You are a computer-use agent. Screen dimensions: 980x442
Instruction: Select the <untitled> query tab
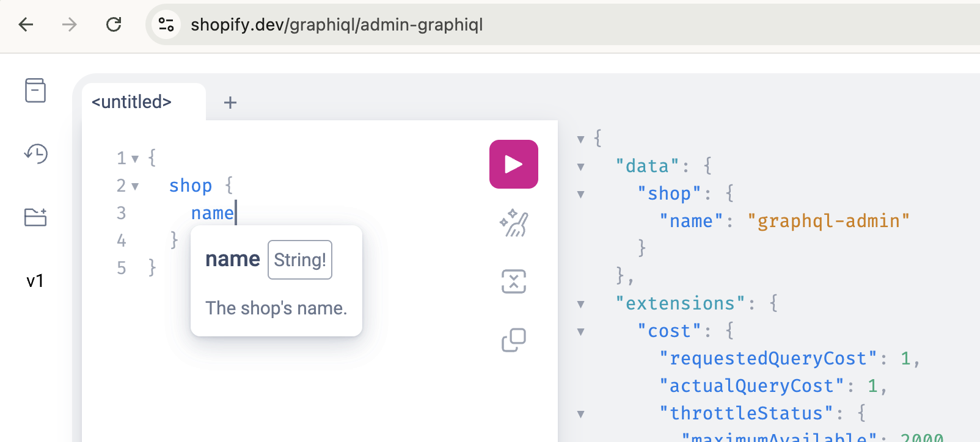point(132,102)
